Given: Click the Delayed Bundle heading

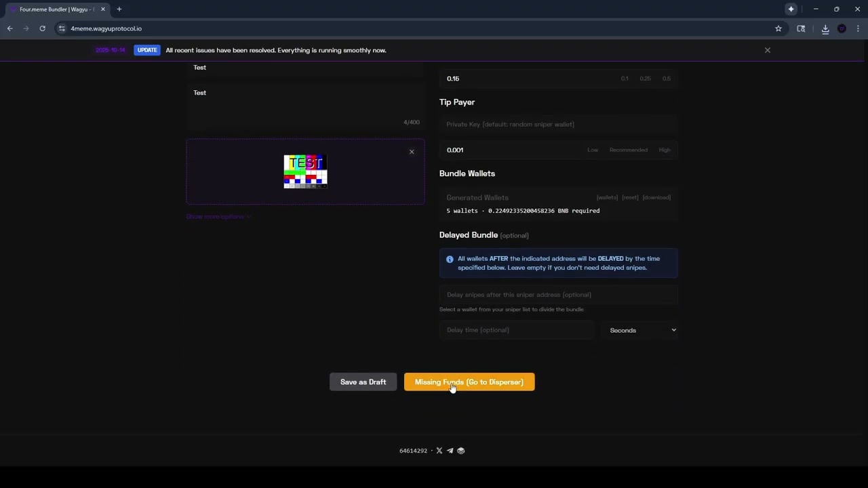Looking at the screenshot, I should click(469, 235).
